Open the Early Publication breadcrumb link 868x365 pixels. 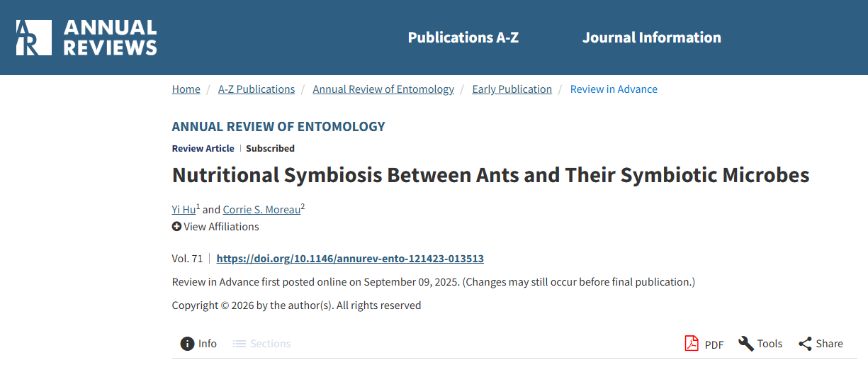512,89
